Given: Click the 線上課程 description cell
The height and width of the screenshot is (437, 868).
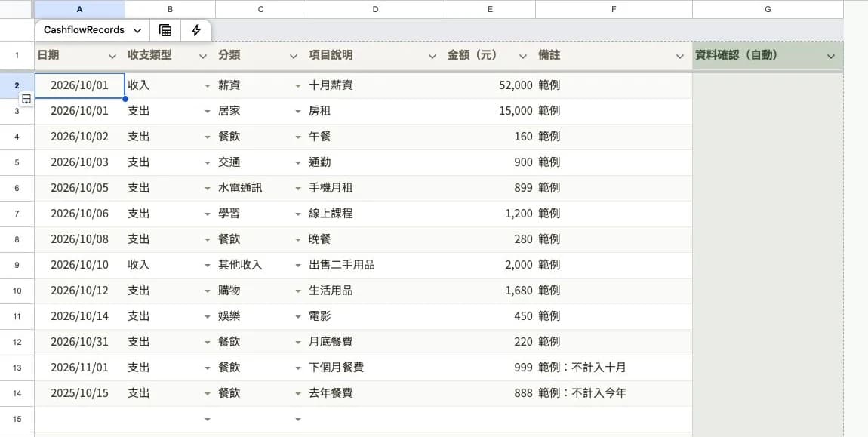Looking at the screenshot, I should pyautogui.click(x=375, y=214).
